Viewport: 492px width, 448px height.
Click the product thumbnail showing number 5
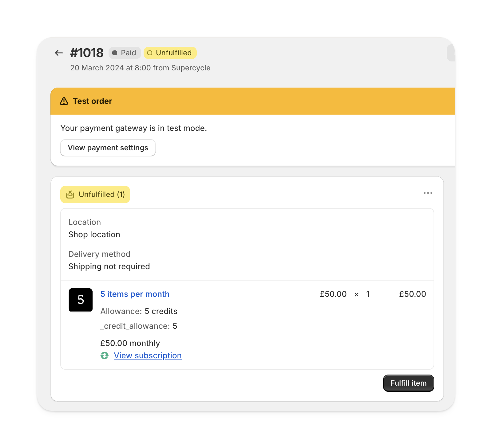click(80, 300)
